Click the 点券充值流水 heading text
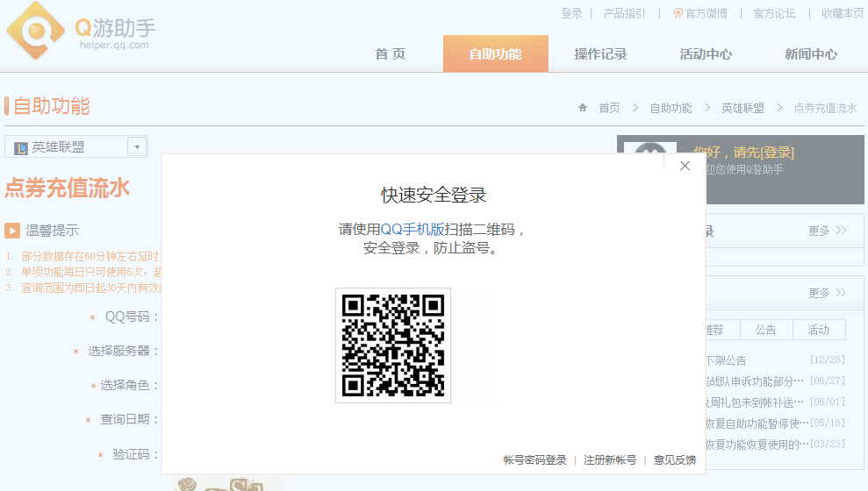This screenshot has height=491, width=868. coord(67,188)
